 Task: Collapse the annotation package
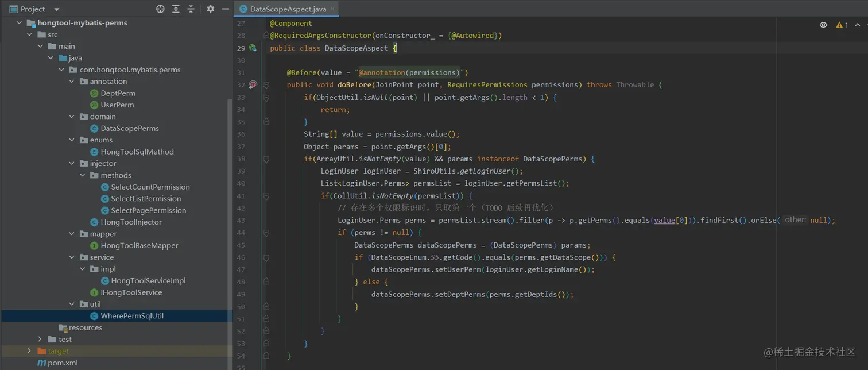[x=72, y=82]
